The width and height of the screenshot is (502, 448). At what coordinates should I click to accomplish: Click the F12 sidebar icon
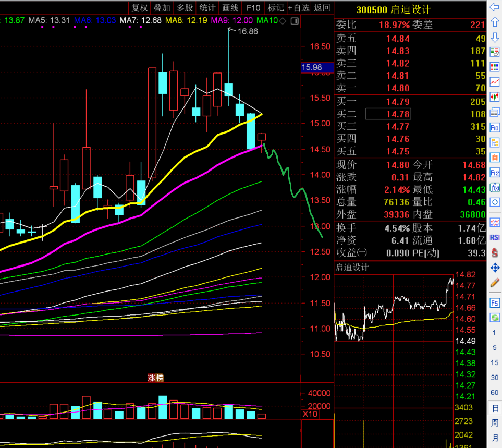tap(495, 173)
